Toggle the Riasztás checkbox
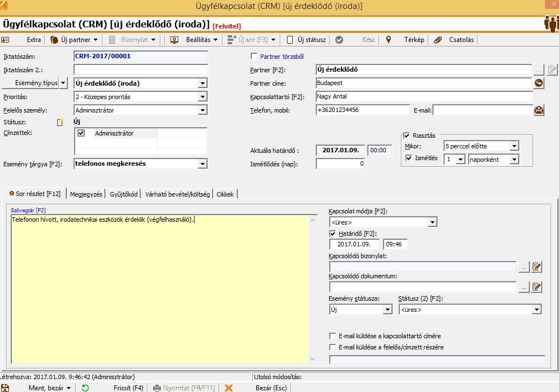 [407, 136]
